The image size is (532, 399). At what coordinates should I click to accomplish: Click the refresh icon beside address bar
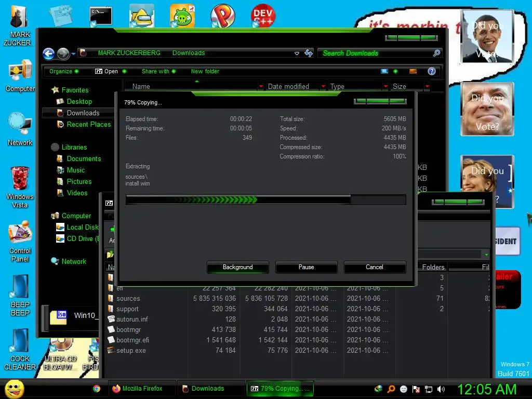(x=309, y=54)
